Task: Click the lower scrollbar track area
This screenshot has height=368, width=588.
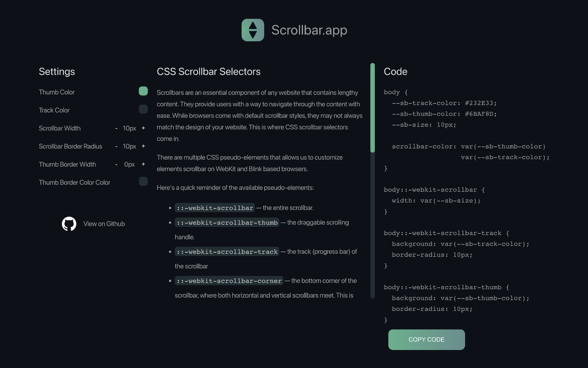Action: (x=372, y=225)
